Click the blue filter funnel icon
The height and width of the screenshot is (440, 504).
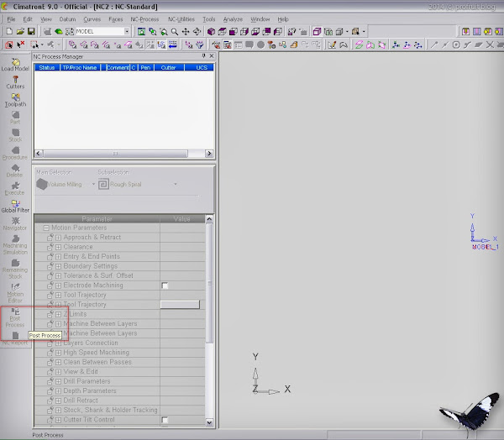point(200,45)
